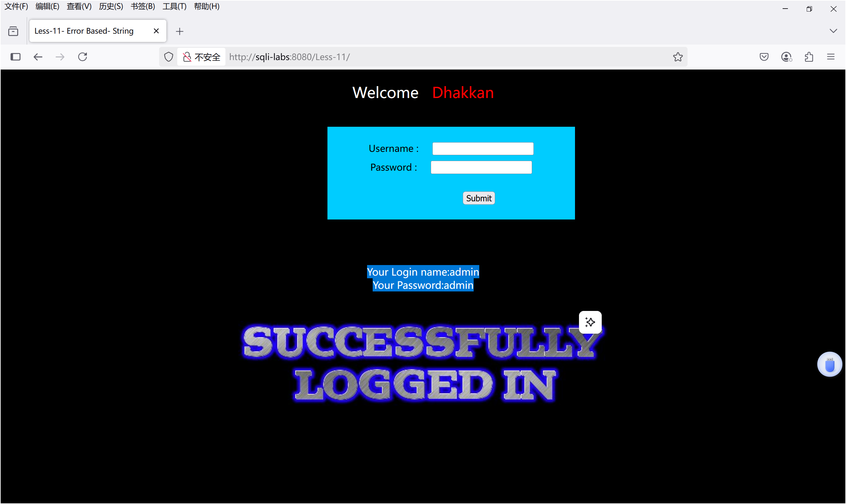Bookmark this page with star icon

click(678, 57)
